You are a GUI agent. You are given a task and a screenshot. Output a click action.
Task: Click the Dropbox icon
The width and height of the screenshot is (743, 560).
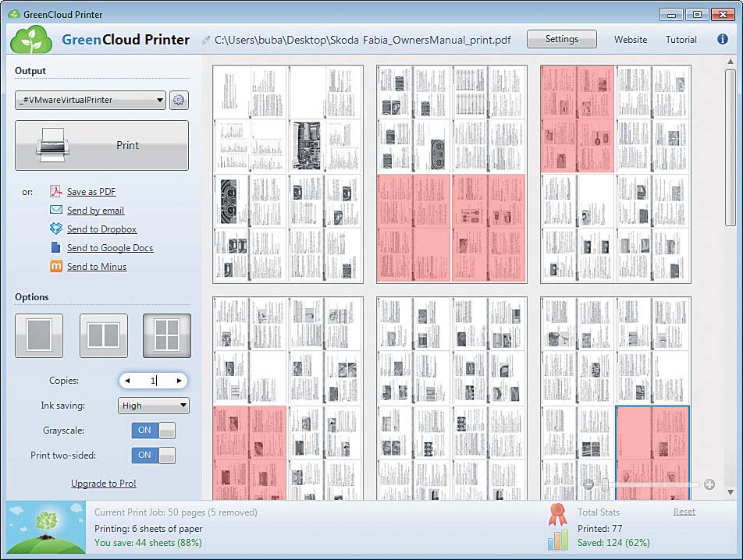pos(56,229)
